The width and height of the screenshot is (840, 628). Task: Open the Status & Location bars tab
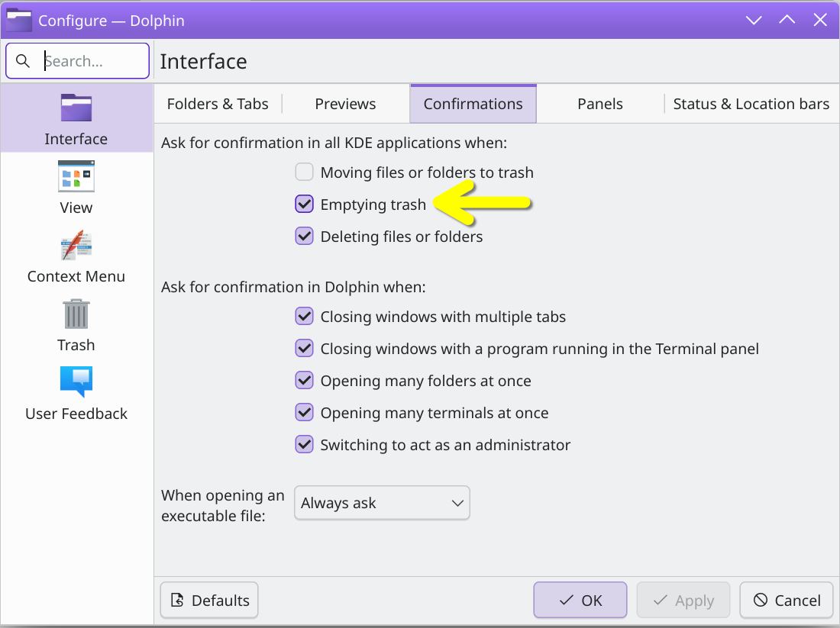point(751,104)
